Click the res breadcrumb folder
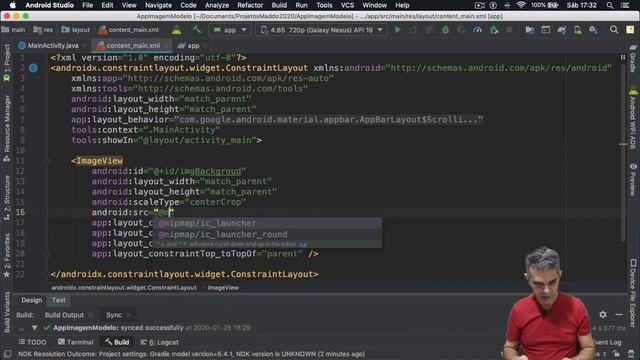Image resolution: width=640 pixels, height=360 pixels. click(x=43, y=30)
